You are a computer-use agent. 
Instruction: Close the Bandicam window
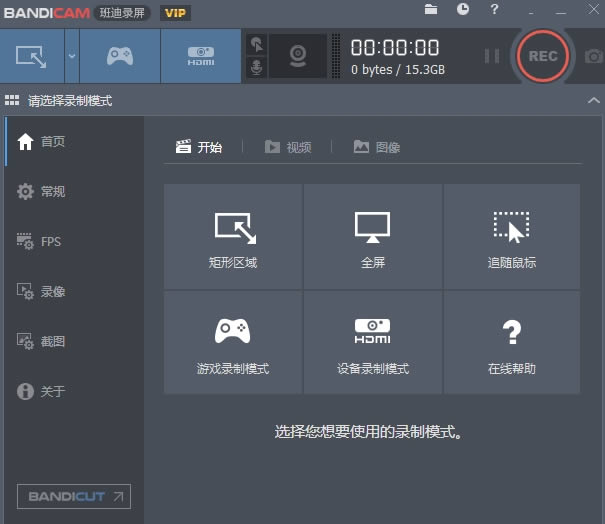tap(593, 9)
